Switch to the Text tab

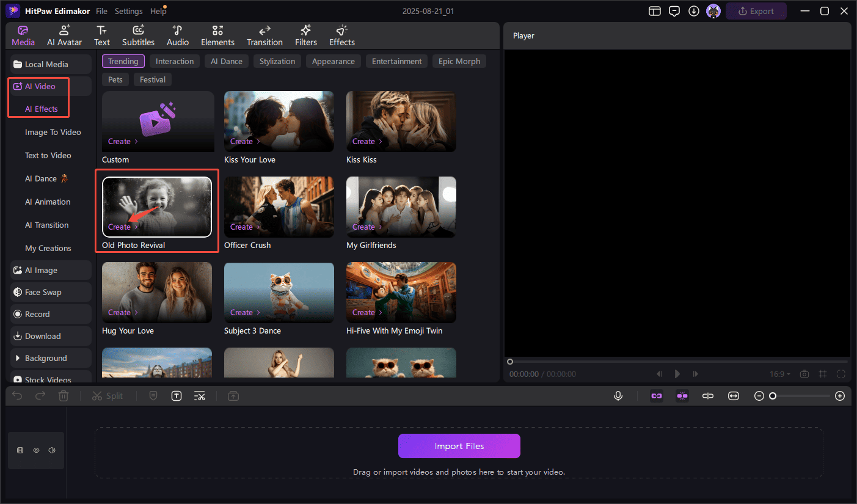tap(102, 35)
